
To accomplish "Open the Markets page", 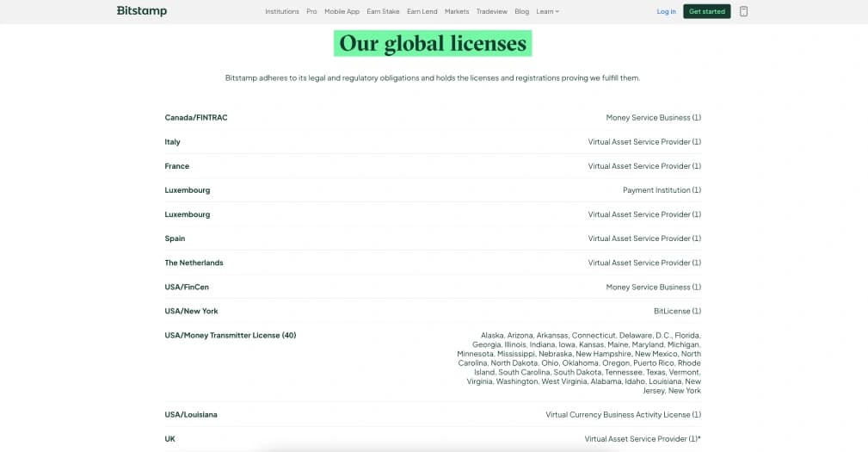I will pos(457,11).
